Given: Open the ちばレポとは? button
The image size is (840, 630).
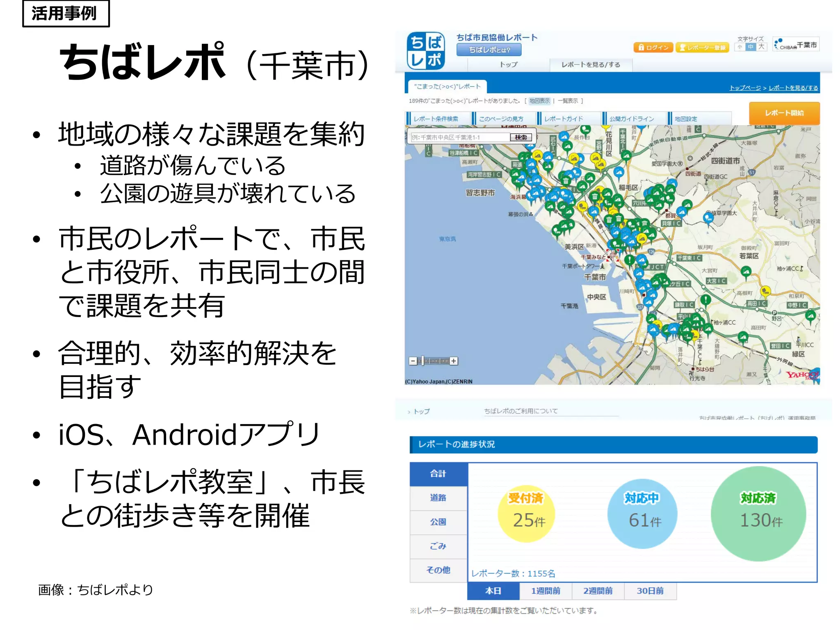Looking at the screenshot, I should click(489, 50).
